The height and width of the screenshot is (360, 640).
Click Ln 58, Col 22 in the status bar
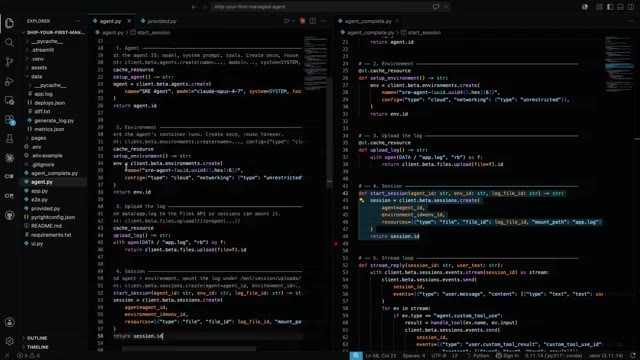click(381, 356)
